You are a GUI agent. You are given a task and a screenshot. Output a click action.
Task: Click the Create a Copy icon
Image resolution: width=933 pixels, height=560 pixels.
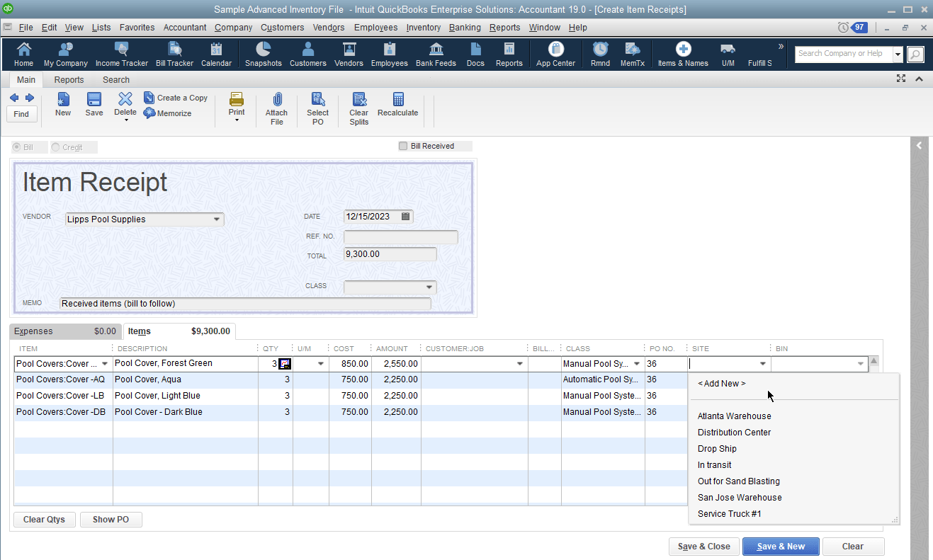176,98
